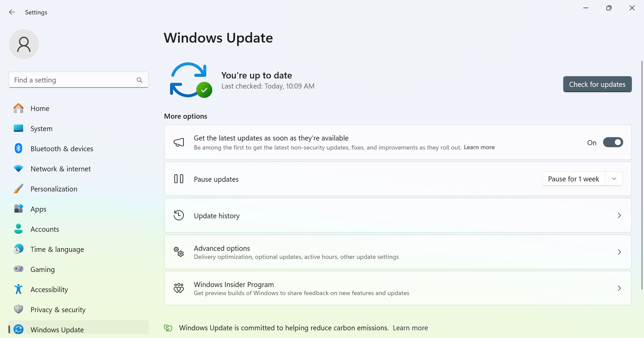The height and width of the screenshot is (338, 644).
Task: Click the pause bars icon
Action: click(x=179, y=179)
